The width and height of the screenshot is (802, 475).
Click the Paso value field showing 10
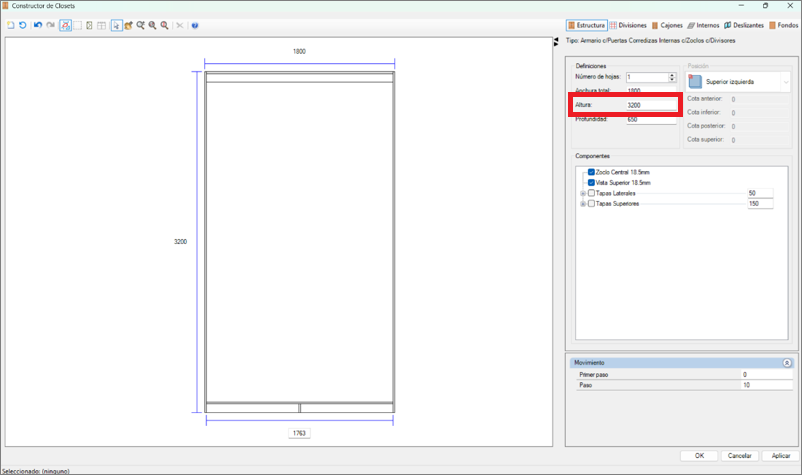766,385
